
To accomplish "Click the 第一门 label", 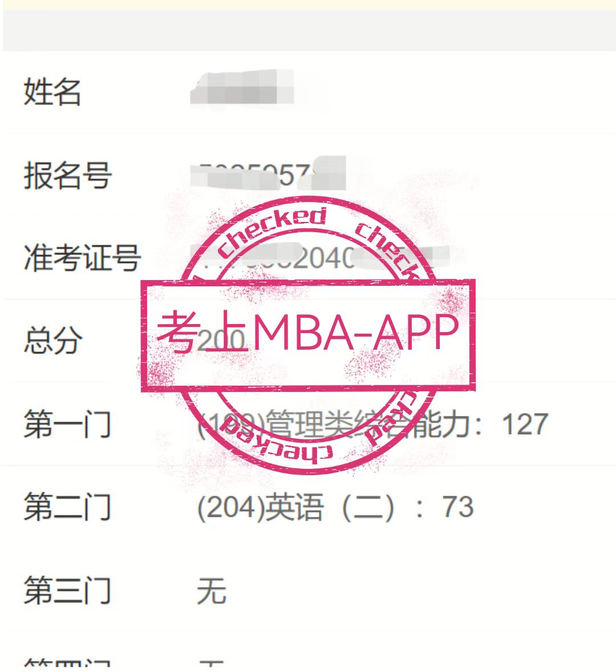I will click(68, 424).
